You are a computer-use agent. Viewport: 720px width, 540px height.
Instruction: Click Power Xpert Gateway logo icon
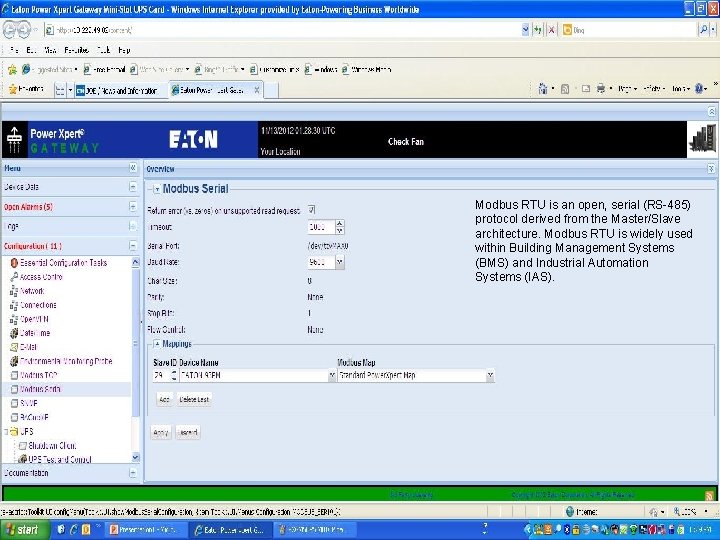[14, 140]
